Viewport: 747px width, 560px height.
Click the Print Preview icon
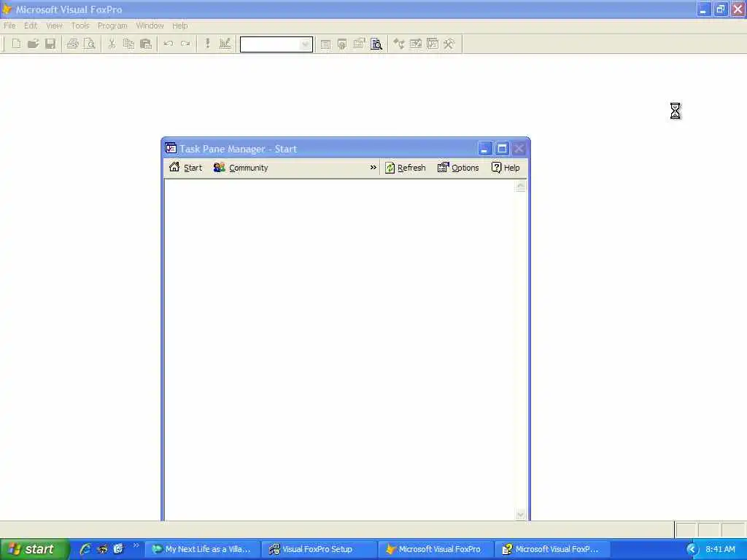[89, 44]
